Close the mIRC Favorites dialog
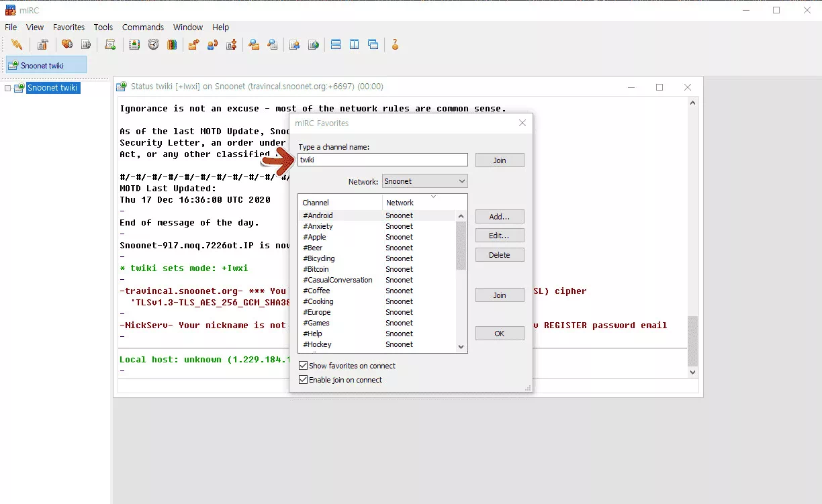 click(522, 123)
